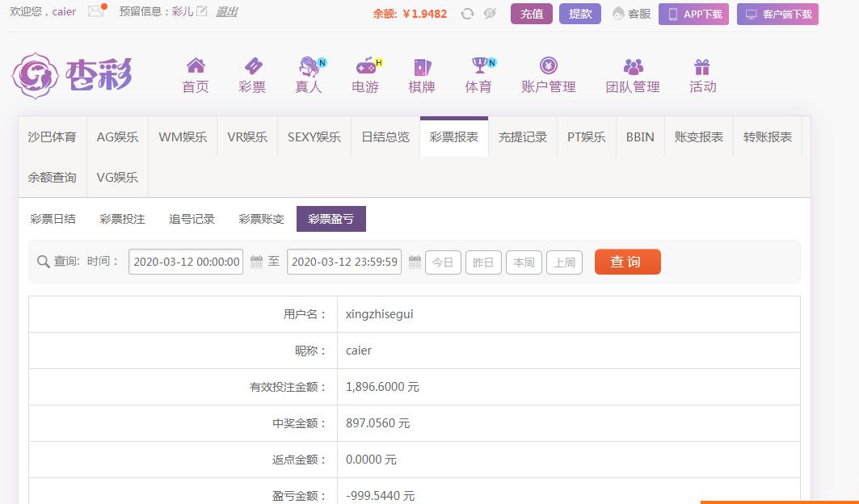
Task: Switch to 日结总览 tab
Action: (385, 137)
